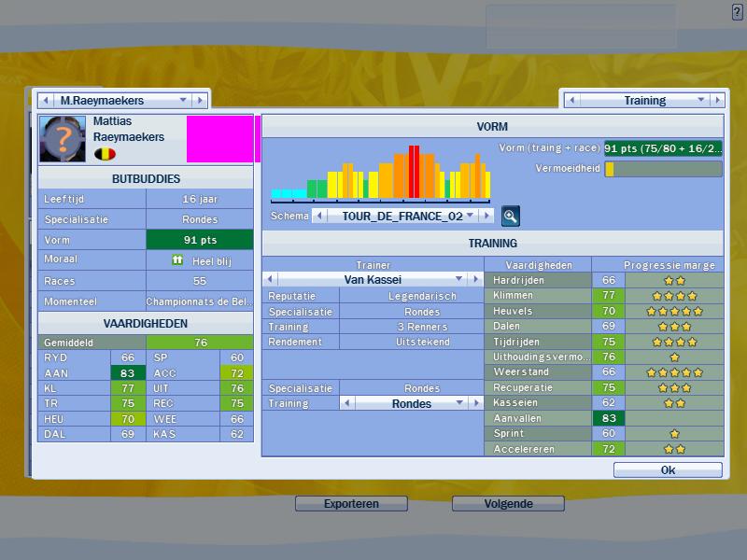This screenshot has width=747, height=560.
Task: Click the Exporteren button
Action: tap(351, 504)
